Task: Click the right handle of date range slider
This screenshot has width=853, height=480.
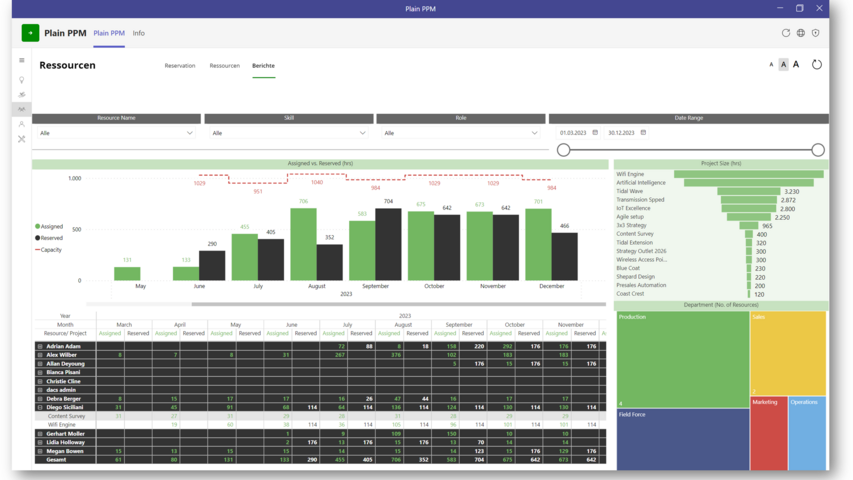Action: pos(818,150)
